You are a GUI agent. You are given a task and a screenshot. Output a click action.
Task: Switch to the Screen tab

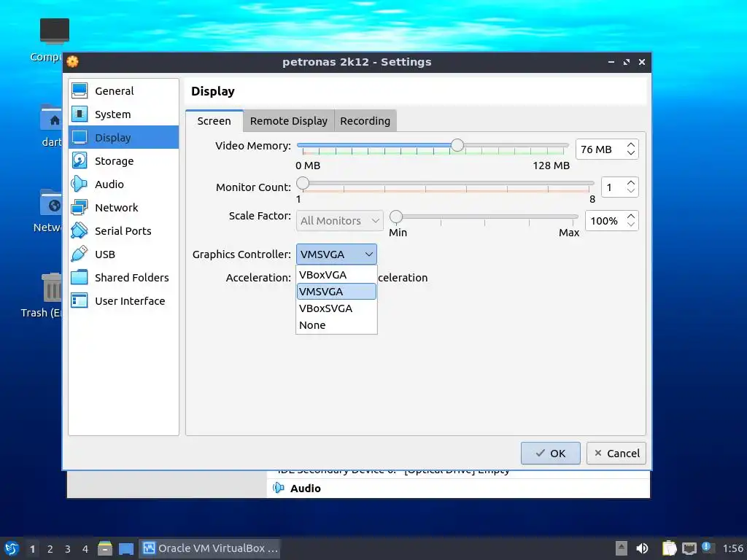pos(214,121)
